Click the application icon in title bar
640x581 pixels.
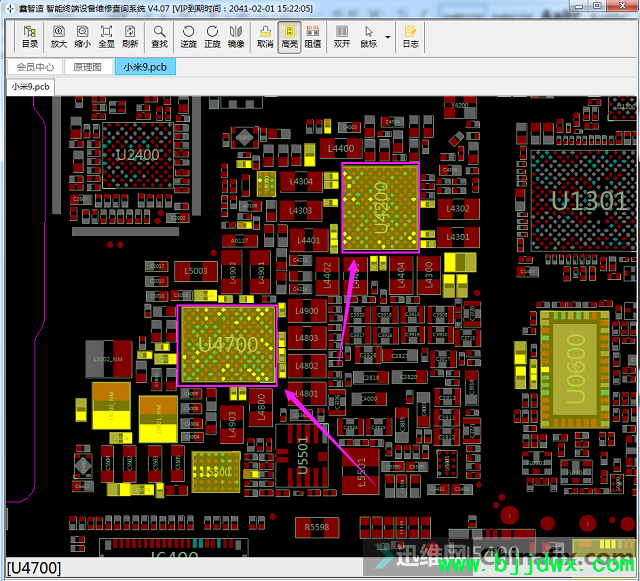(10, 8)
